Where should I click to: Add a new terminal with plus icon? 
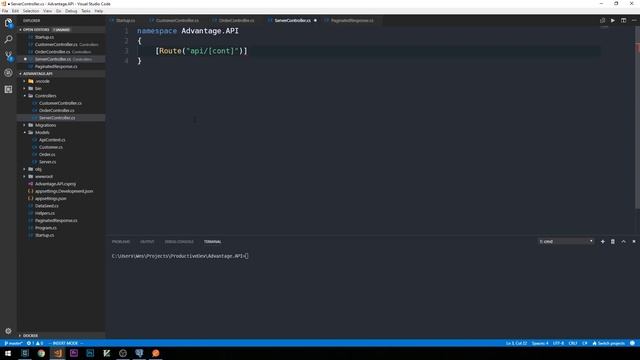[602, 242]
